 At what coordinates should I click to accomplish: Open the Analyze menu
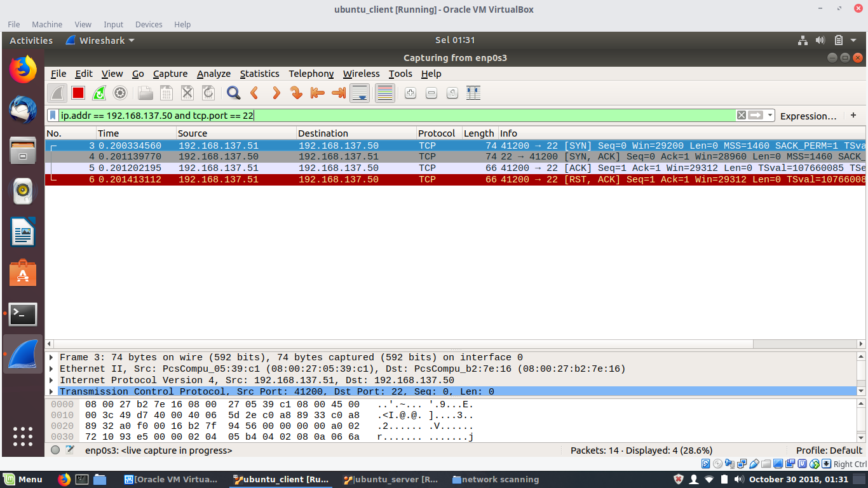[214, 74]
